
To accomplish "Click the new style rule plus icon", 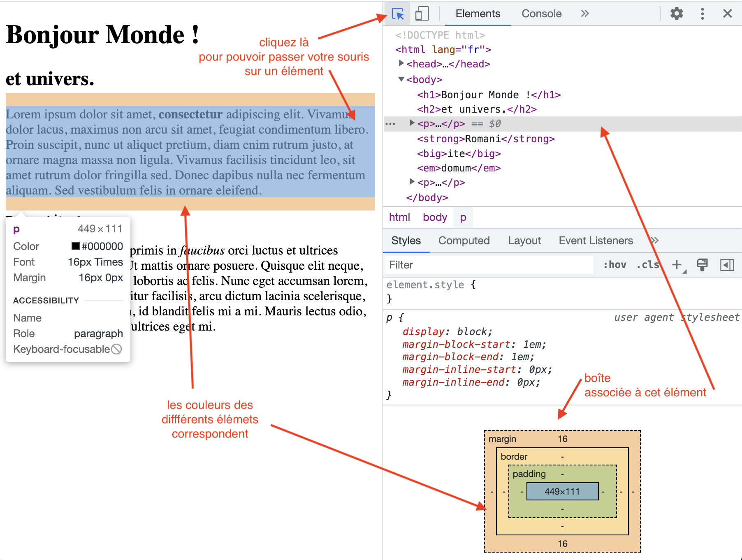I will point(677,265).
